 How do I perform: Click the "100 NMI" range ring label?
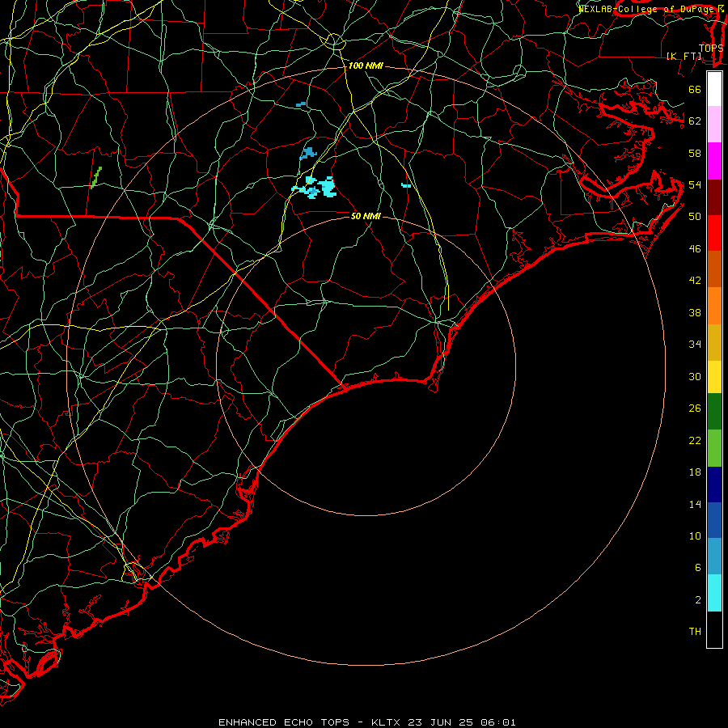366,66
